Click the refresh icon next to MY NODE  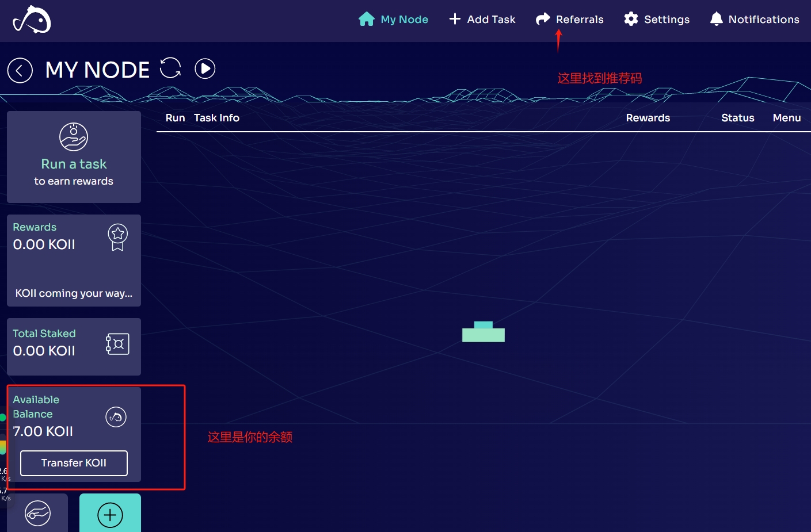click(x=170, y=68)
